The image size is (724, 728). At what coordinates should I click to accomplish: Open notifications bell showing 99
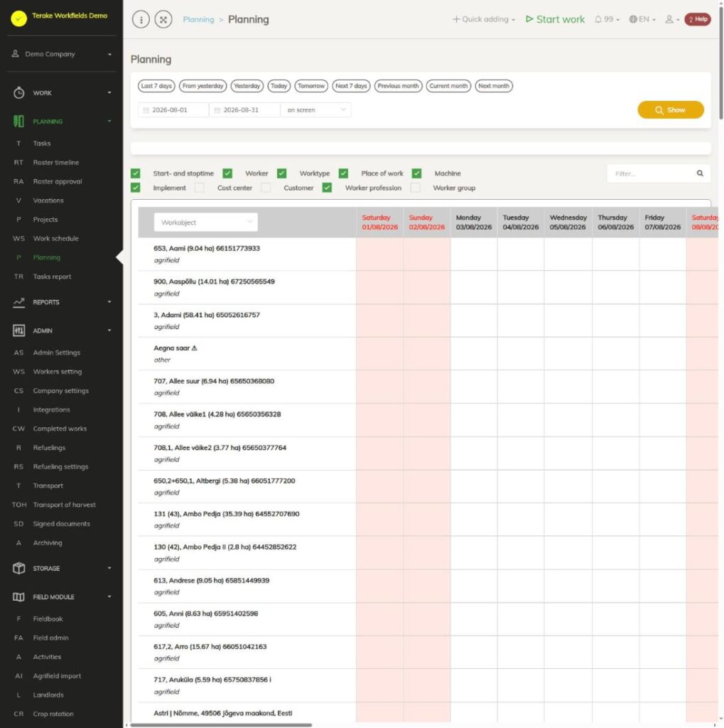pyautogui.click(x=607, y=19)
